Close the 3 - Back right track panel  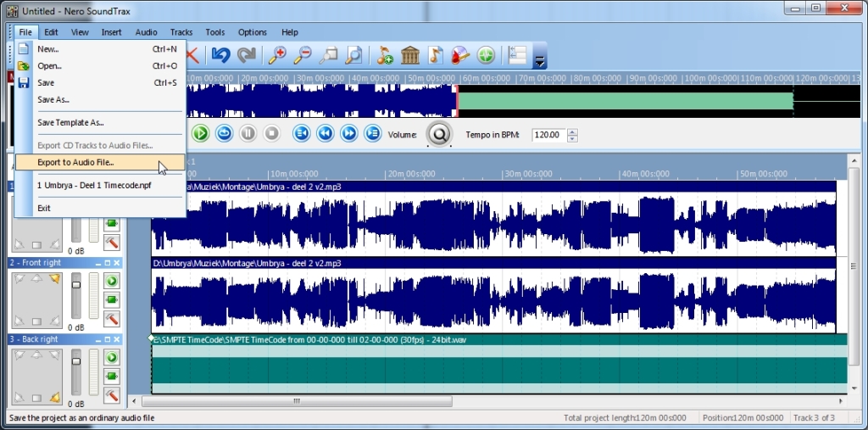point(116,339)
